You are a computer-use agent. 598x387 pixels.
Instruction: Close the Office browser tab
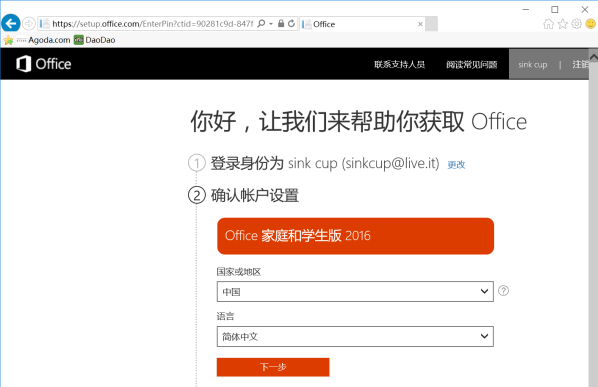[420, 24]
